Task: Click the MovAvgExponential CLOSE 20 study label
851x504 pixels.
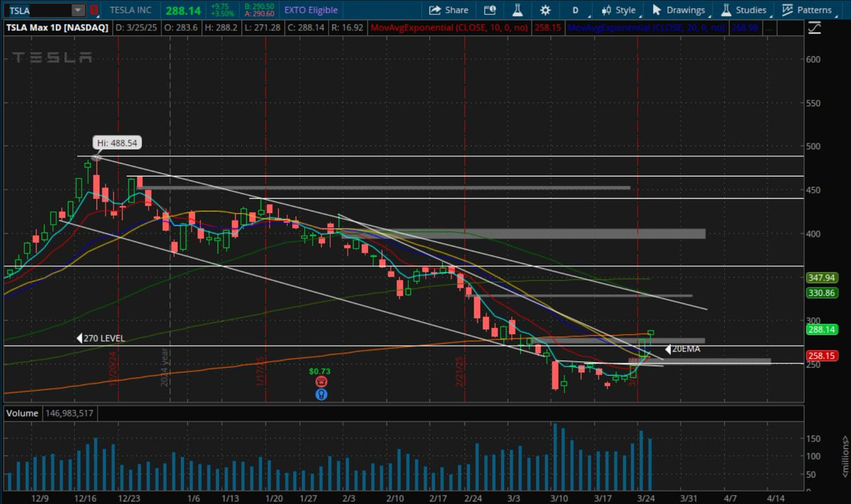Action: tap(646, 28)
